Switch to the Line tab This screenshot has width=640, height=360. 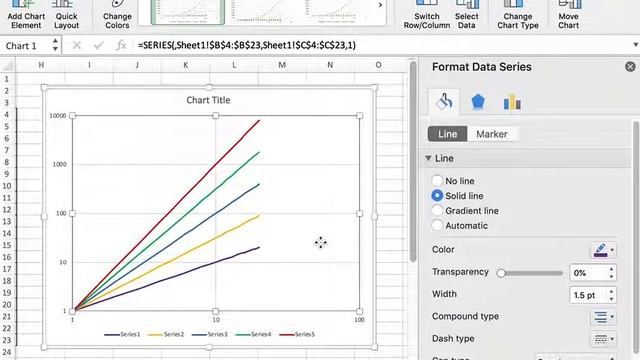click(x=447, y=134)
